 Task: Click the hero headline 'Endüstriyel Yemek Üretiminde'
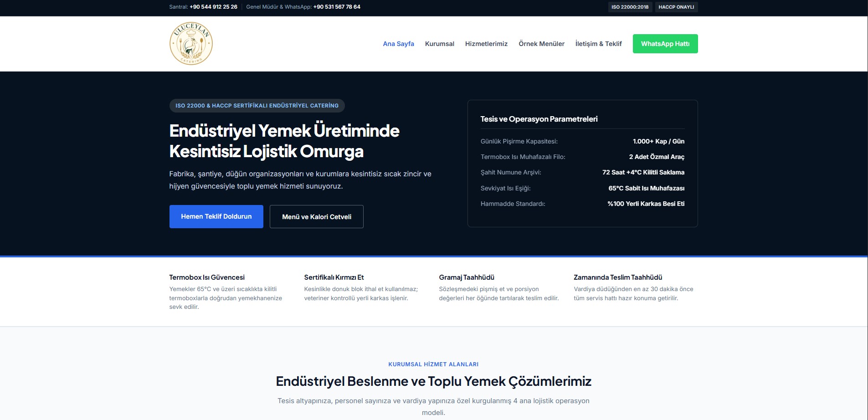284,131
